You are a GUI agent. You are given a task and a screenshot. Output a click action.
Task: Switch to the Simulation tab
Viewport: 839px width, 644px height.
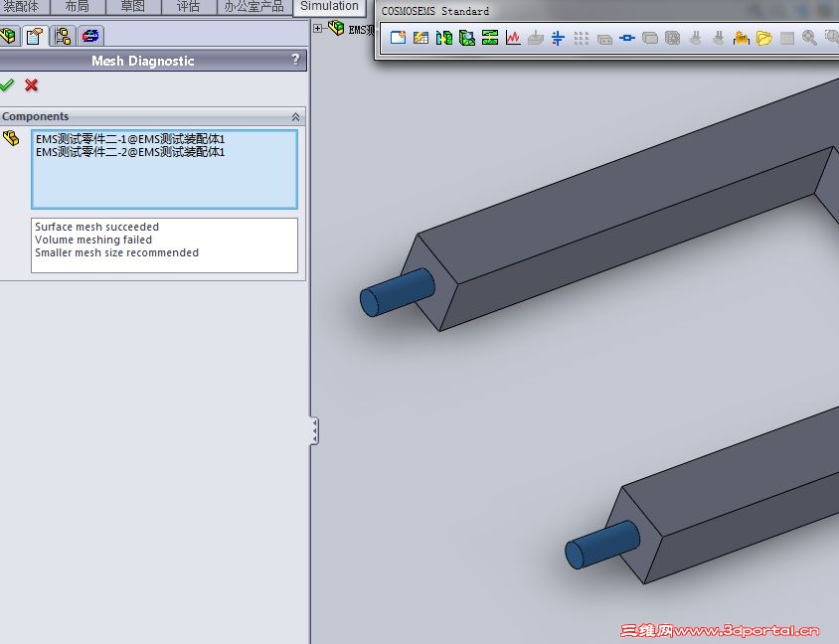coord(329,6)
